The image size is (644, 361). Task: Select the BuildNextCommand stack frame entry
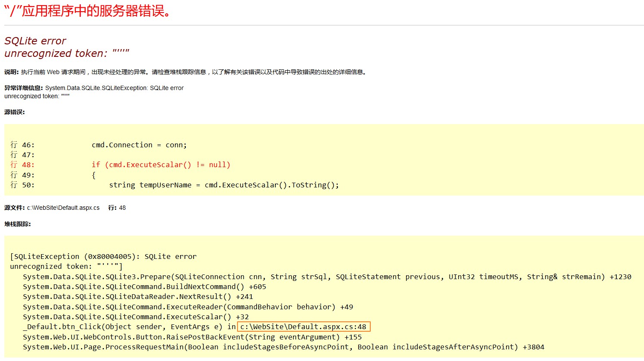coord(142,286)
